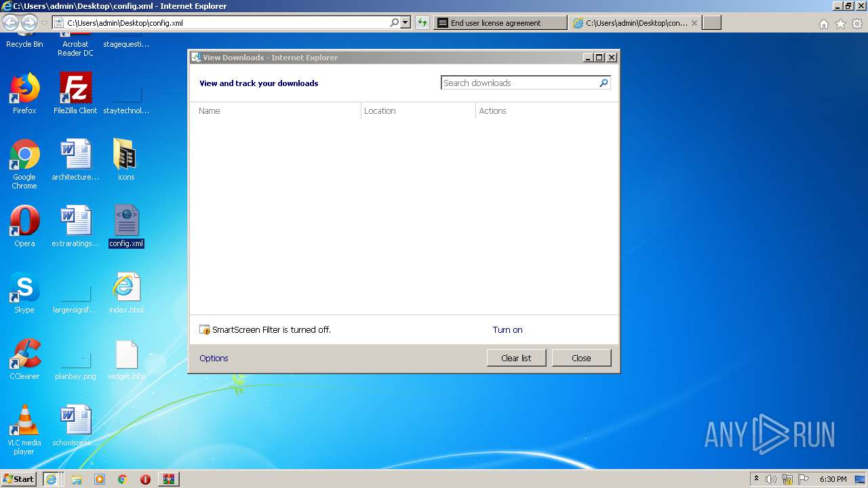
Task: Click the search downloads magnifier icon
Action: point(604,83)
